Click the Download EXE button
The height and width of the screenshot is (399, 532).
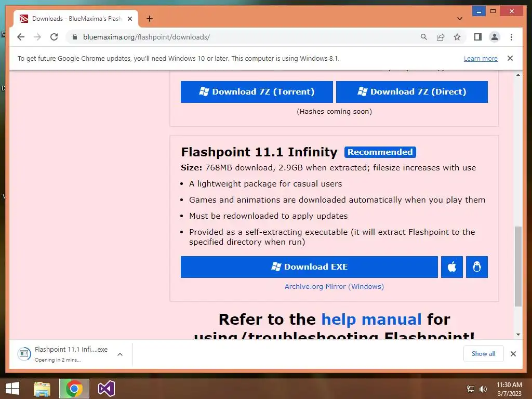point(309,267)
